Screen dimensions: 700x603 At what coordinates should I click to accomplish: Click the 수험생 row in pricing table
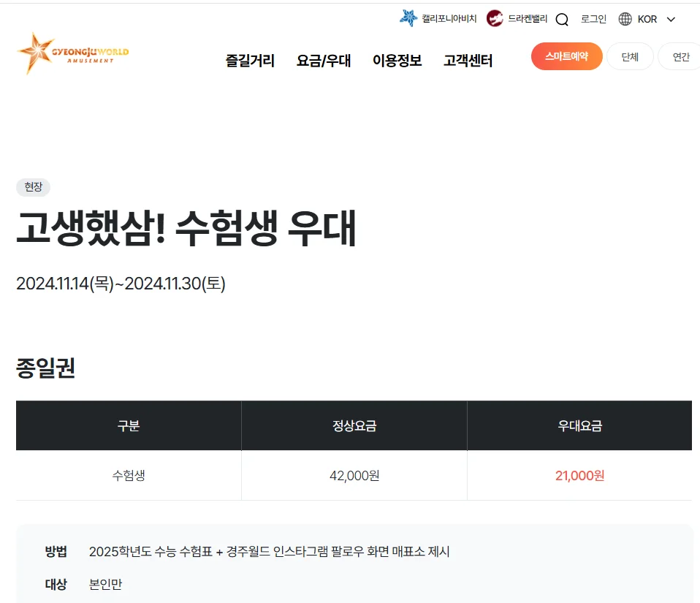[128, 475]
